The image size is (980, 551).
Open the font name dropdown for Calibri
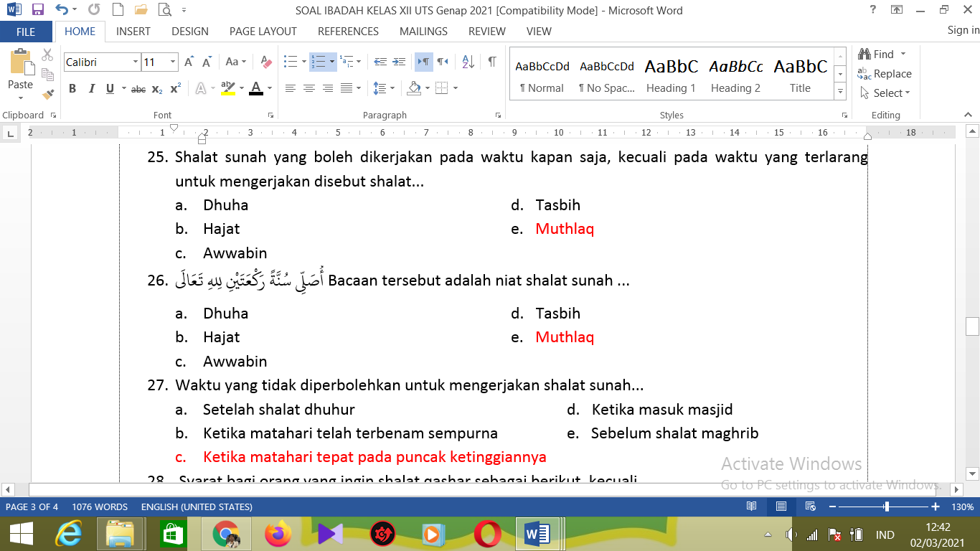[x=136, y=62]
